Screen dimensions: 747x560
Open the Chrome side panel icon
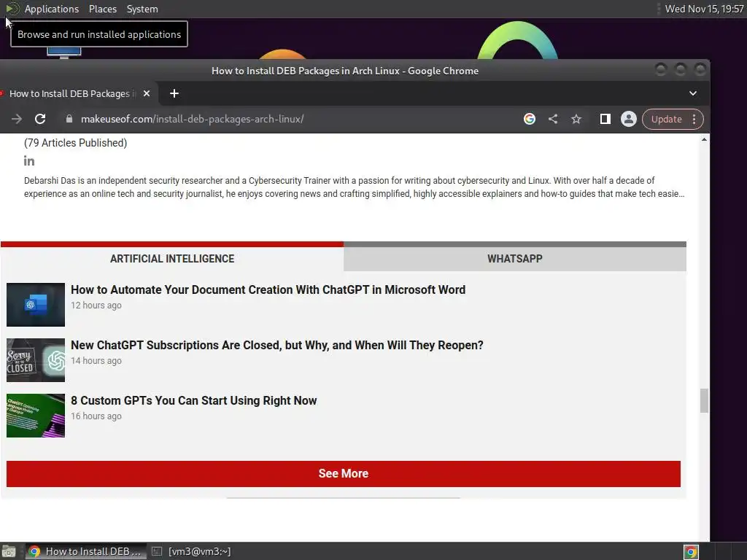coord(605,119)
